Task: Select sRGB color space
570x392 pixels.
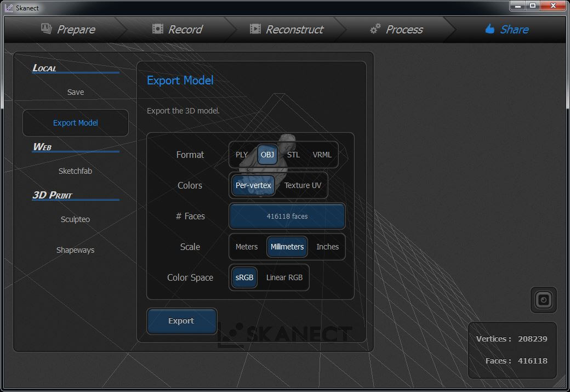Action: (244, 277)
